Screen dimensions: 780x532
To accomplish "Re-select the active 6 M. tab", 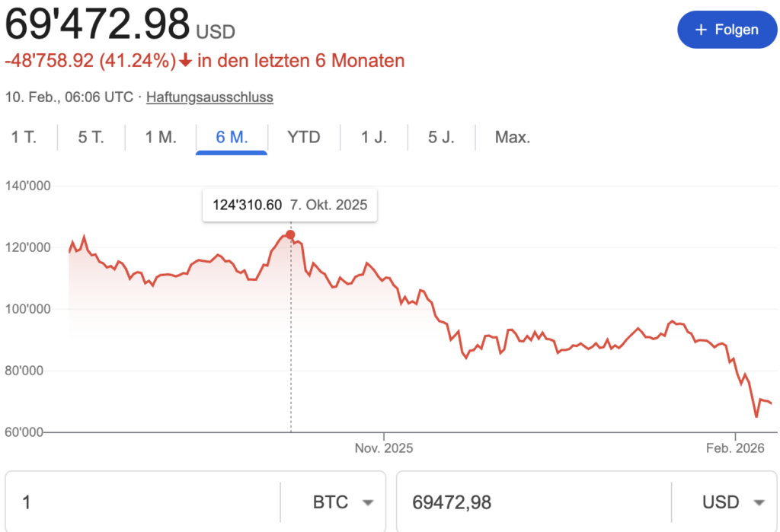I will pyautogui.click(x=231, y=137).
